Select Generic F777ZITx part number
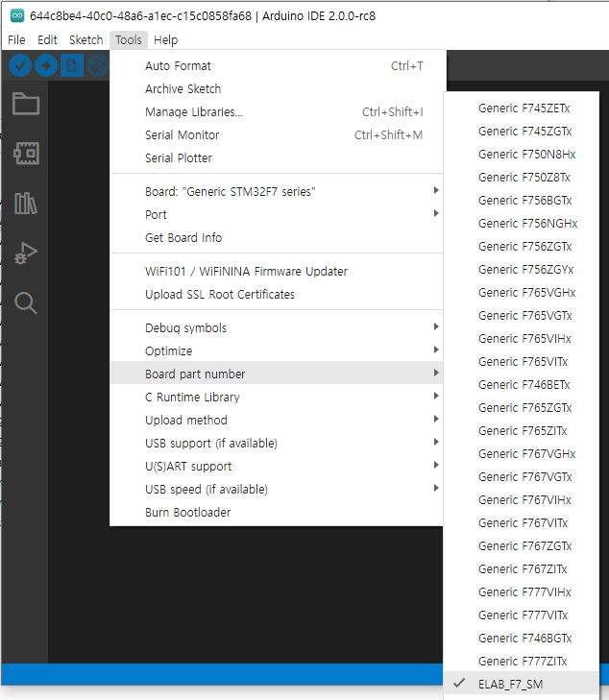The height and width of the screenshot is (700, 609). click(x=521, y=662)
